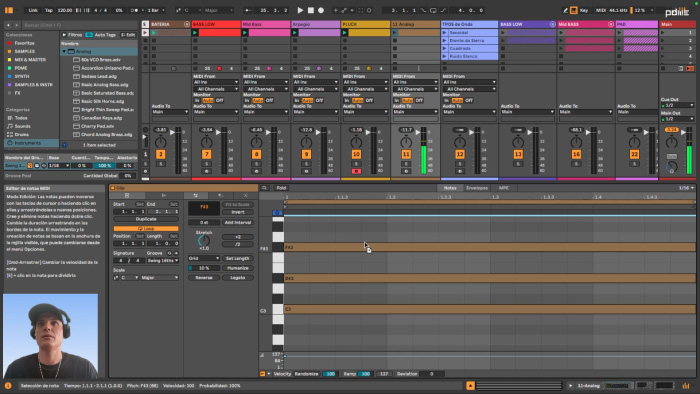This screenshot has height=394, width=700.
Task: Toggle the arrangement Loop switch icon
Action: click(x=433, y=10)
